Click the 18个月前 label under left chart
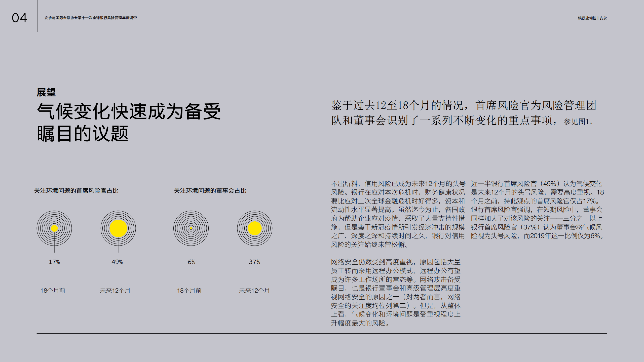644x362 pixels. tap(53, 291)
